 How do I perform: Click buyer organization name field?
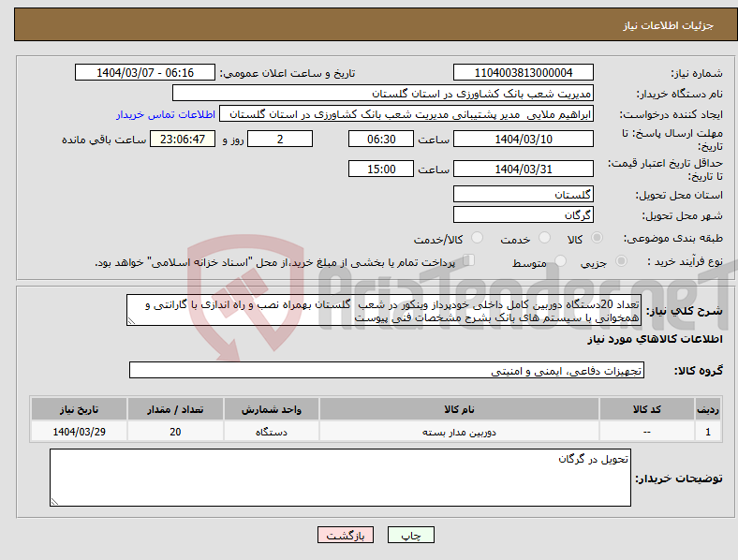point(383,93)
